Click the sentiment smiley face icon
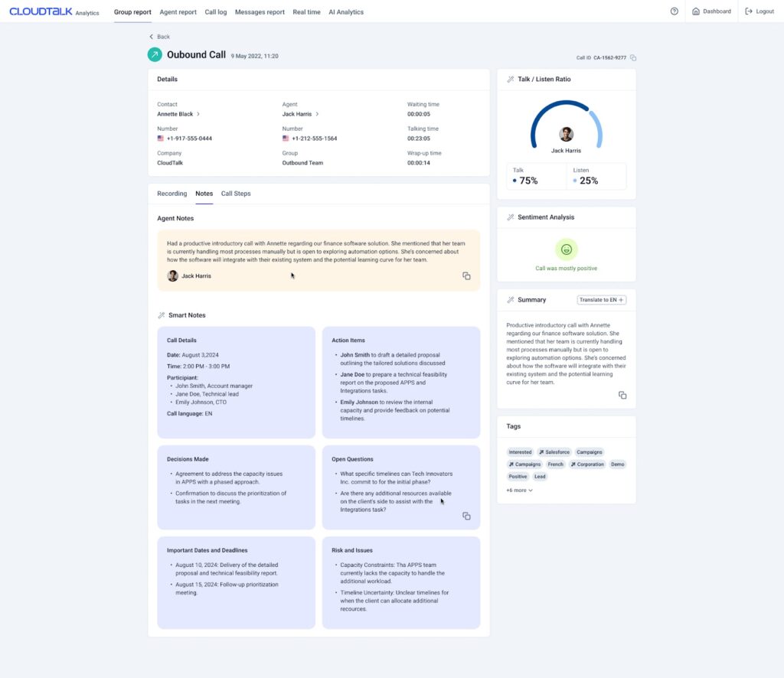This screenshot has height=678, width=784. (566, 249)
